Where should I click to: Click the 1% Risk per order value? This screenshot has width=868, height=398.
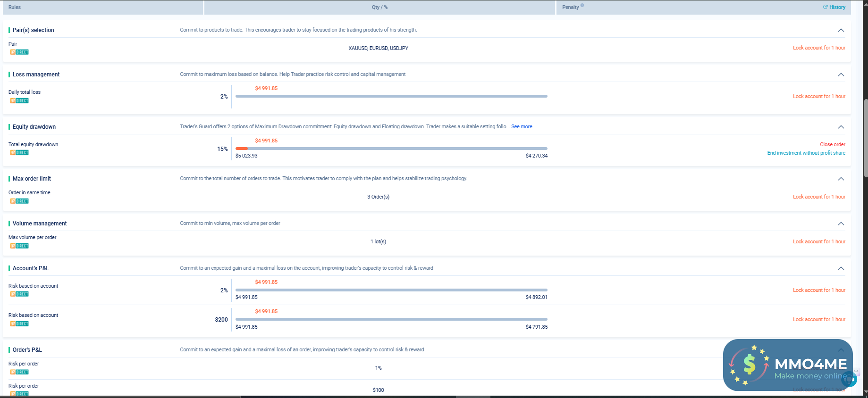(379, 368)
